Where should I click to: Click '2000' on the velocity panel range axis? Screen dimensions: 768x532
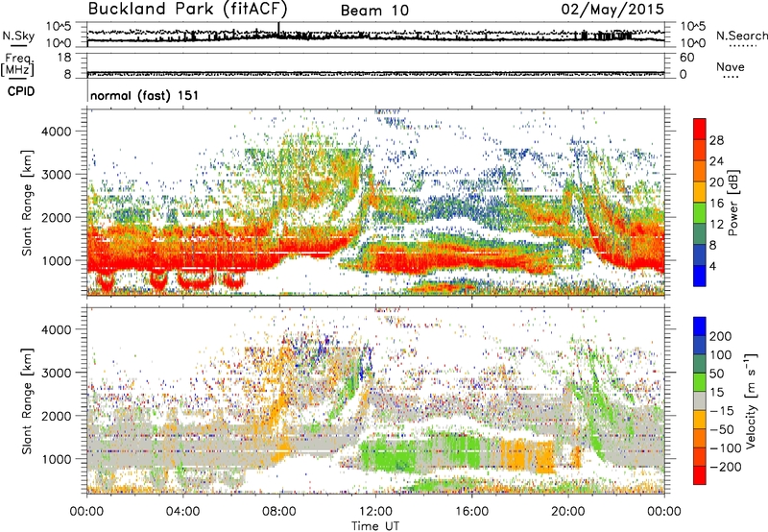coord(56,416)
